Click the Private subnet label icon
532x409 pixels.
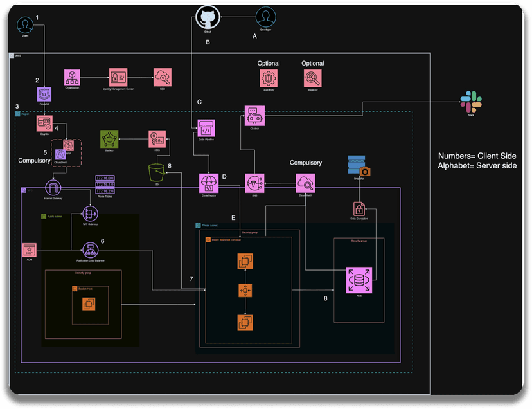click(198, 226)
